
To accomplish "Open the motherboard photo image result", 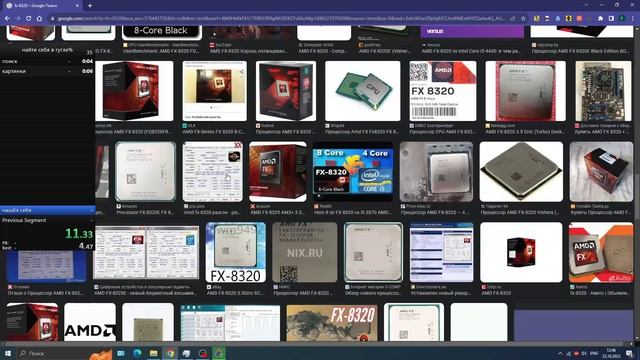I will pyautogui.click(x=603, y=91).
